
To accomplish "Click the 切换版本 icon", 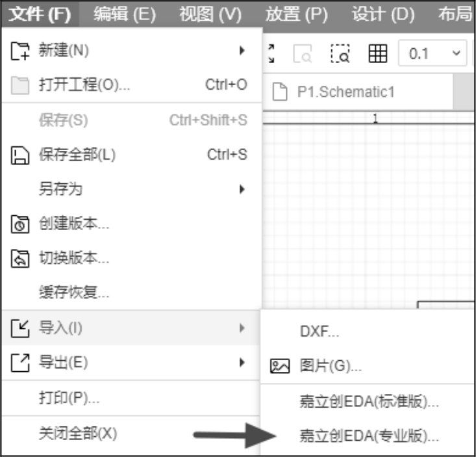I will [x=21, y=258].
